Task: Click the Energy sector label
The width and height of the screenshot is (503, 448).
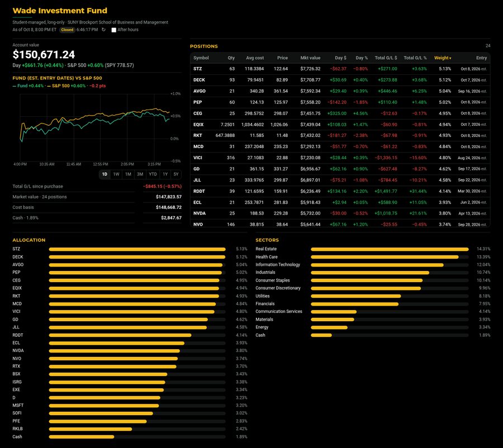Action: (262, 327)
